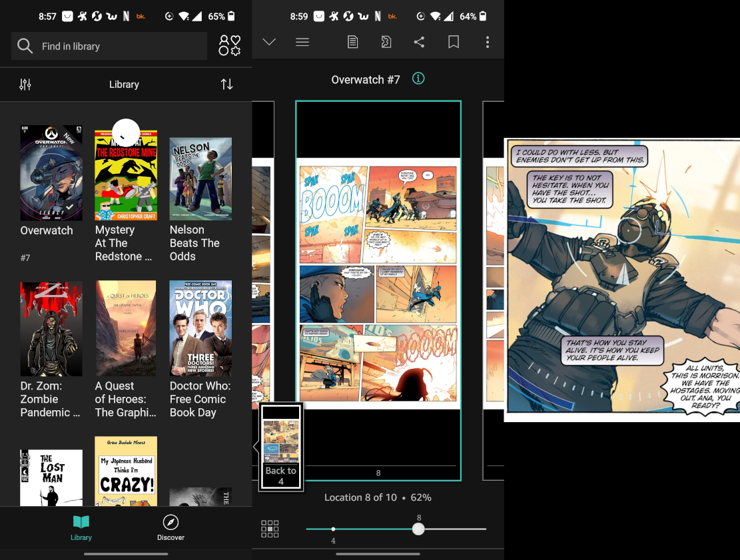Open the page layout icon
Viewport: 740px width, 560px height.
[x=352, y=41]
